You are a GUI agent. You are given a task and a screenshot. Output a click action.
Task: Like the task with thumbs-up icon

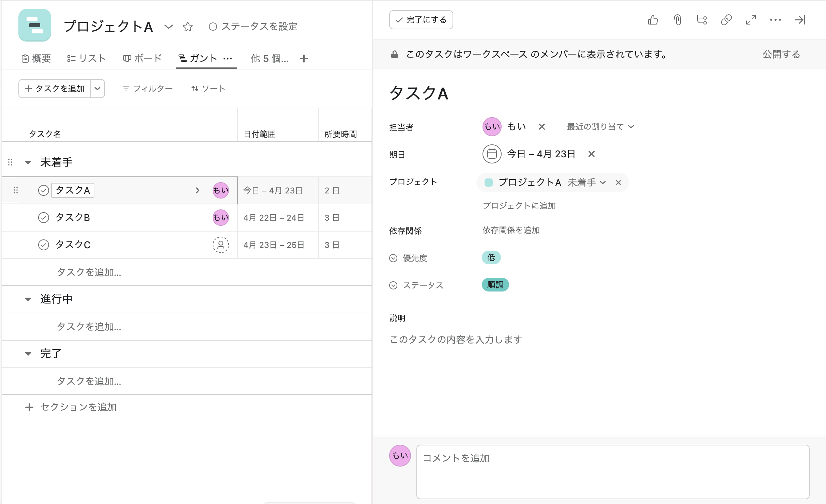(x=653, y=20)
